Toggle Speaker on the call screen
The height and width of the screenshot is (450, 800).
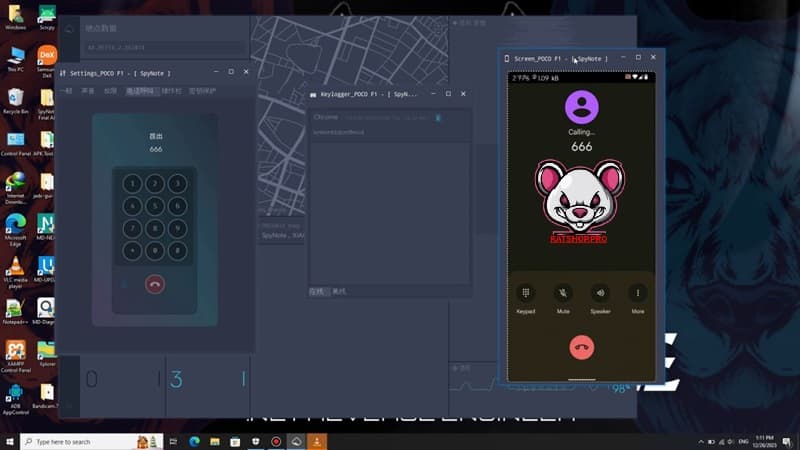[x=600, y=294]
